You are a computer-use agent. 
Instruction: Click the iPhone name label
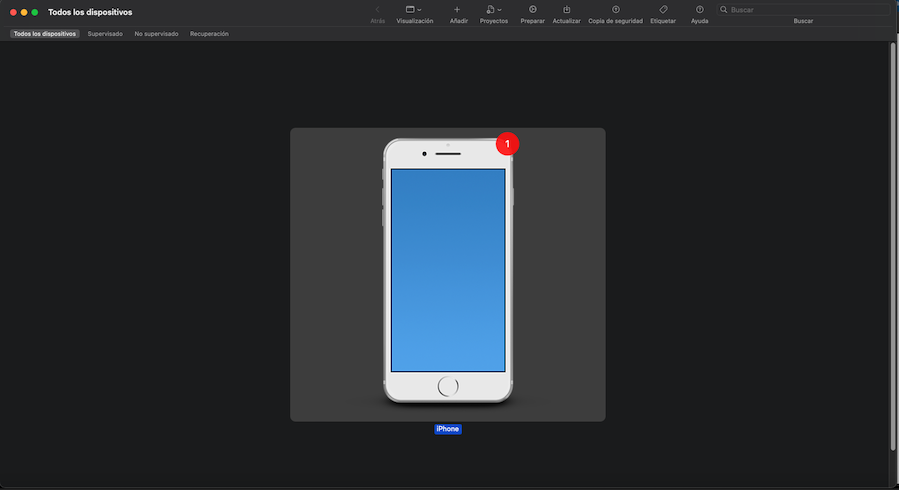coord(447,429)
